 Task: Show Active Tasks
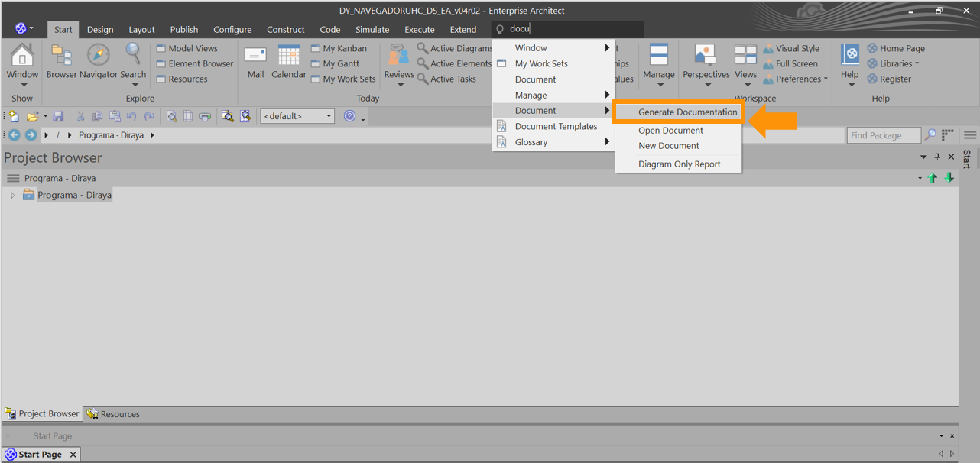(446, 79)
